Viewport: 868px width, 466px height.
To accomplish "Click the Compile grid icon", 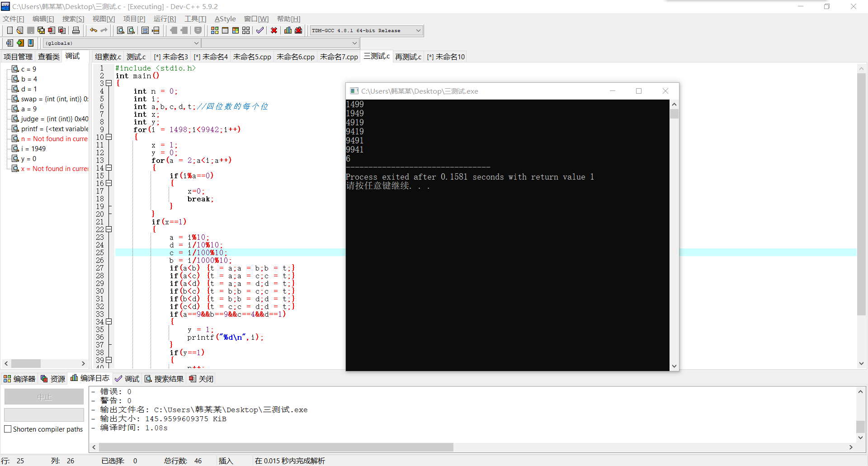I will (215, 30).
